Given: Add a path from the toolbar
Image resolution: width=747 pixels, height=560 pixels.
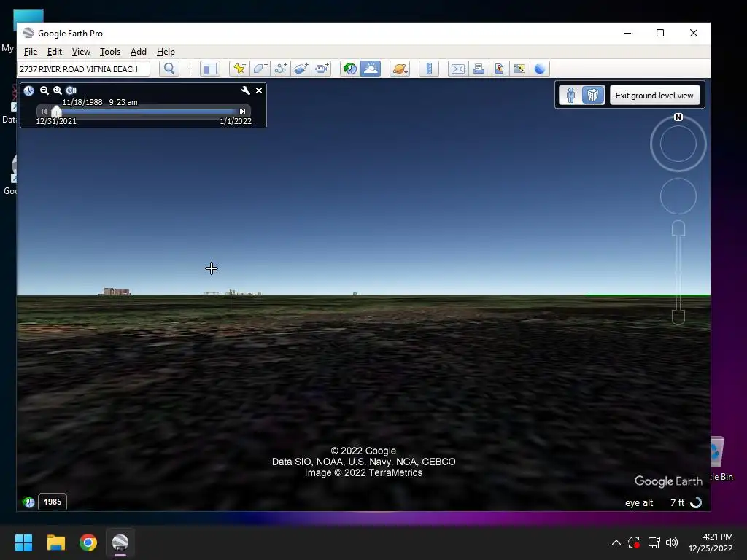Looking at the screenshot, I should (x=281, y=69).
